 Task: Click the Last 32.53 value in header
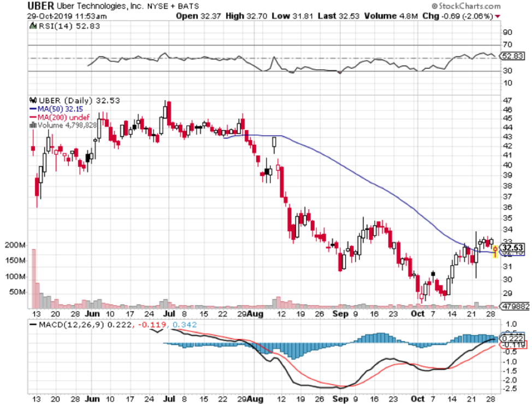(338, 16)
